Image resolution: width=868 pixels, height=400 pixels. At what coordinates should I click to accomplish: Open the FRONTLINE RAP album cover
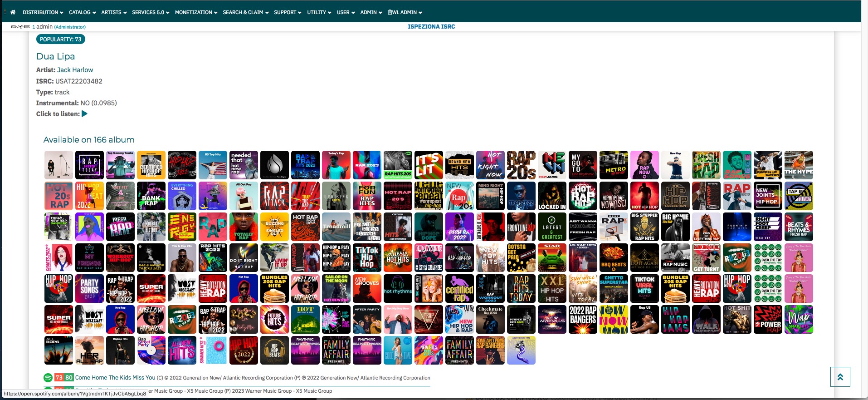coord(521,227)
